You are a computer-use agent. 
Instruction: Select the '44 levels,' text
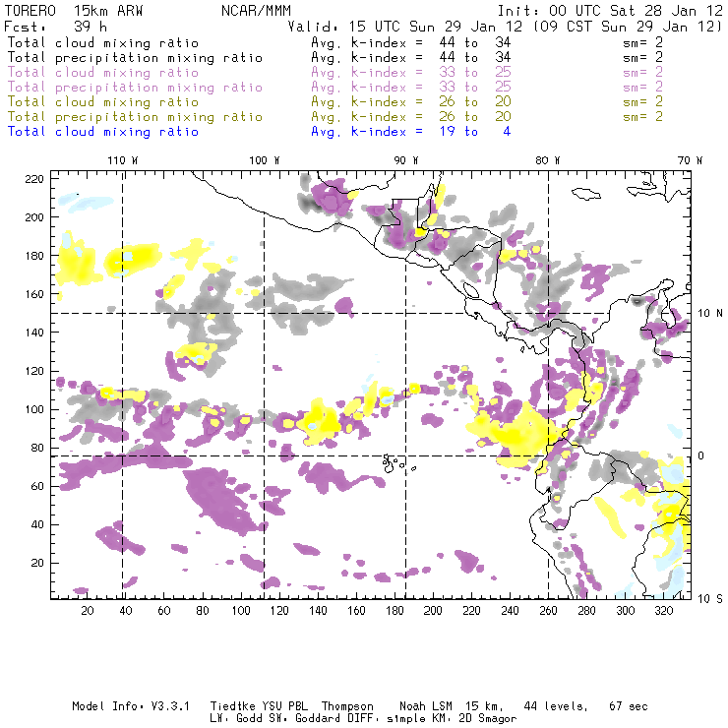pos(556,706)
